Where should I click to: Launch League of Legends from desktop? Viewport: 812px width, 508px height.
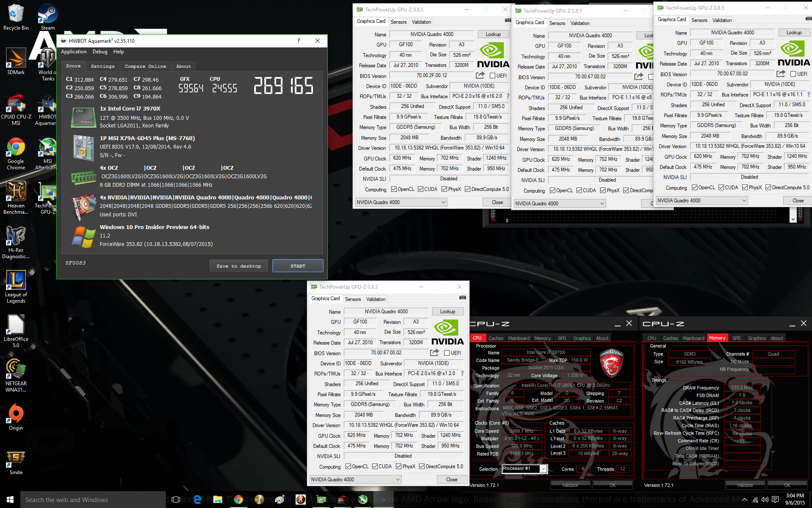(x=16, y=287)
